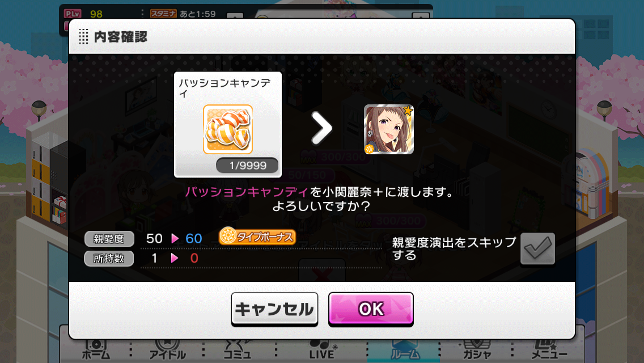This screenshot has height=363, width=644.
Task: Click the large right chevron arrow
Action: 321,128
